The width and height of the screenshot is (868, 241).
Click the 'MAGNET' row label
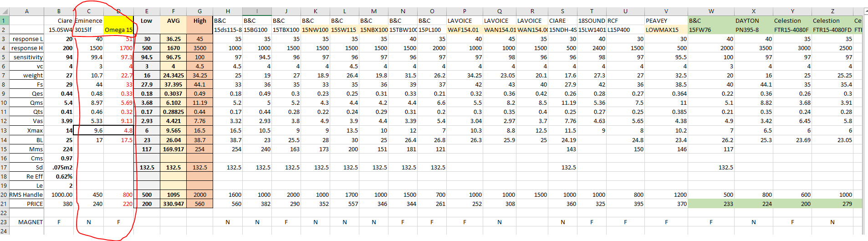point(27,222)
